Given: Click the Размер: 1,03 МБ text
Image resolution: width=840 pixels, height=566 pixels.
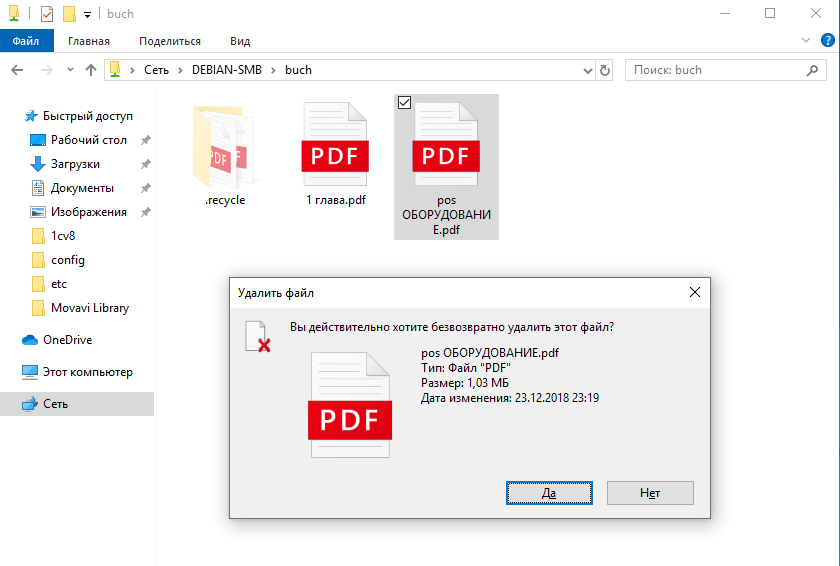Looking at the screenshot, I should point(464,383).
